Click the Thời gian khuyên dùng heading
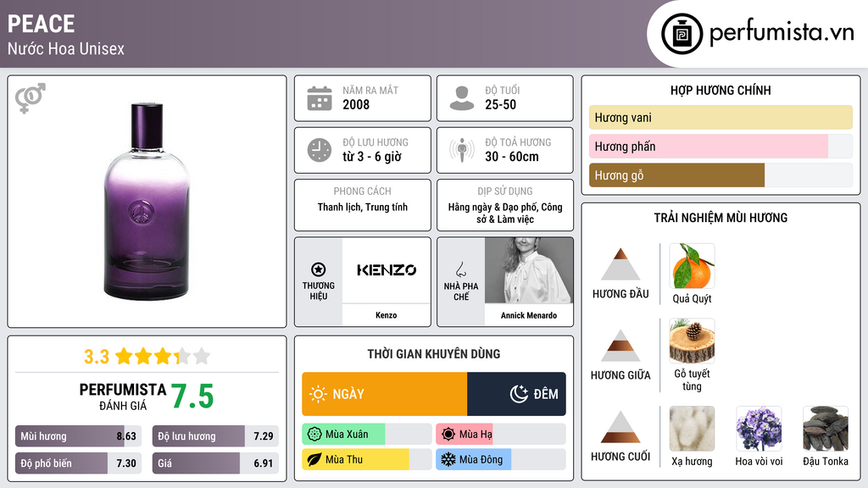 tap(434, 353)
